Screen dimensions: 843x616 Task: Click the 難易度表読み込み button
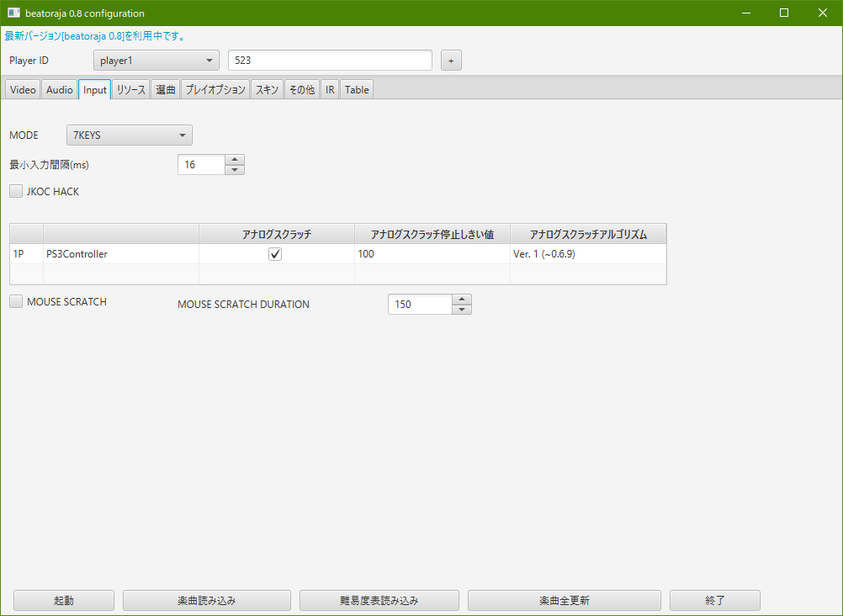point(379,600)
